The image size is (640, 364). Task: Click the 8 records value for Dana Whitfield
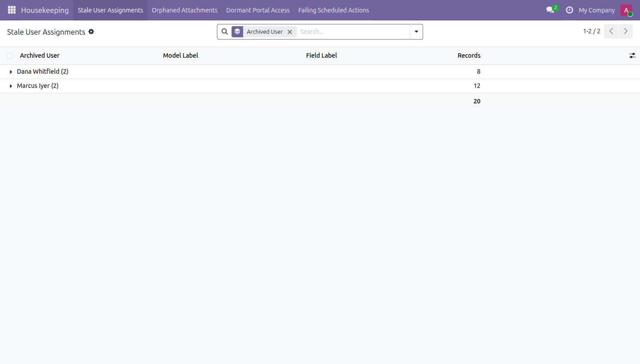coord(479,71)
